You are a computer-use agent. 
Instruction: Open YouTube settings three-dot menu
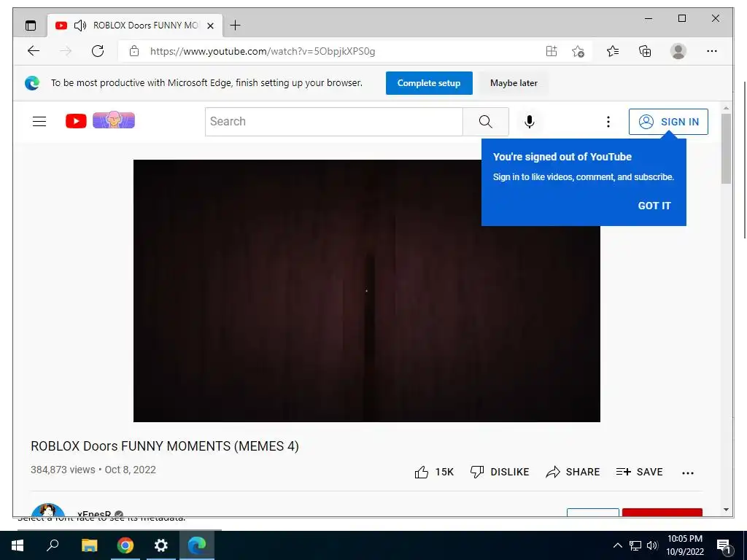tap(608, 122)
